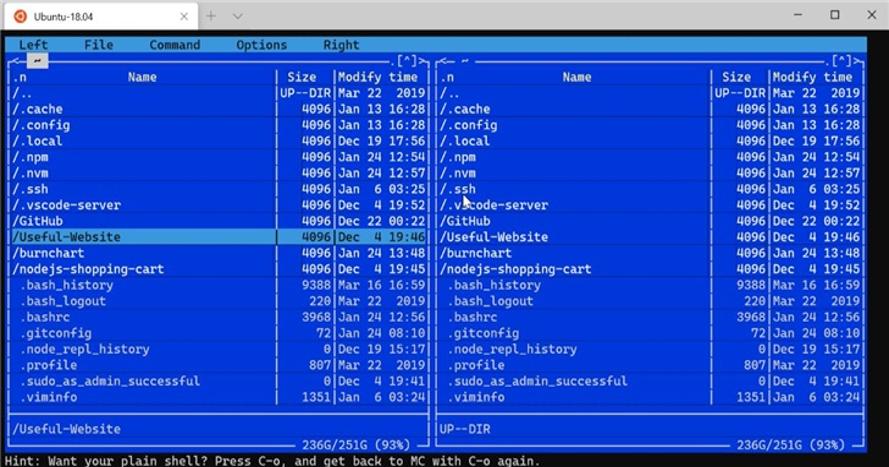Image resolution: width=889 pixels, height=467 pixels.
Task: Click left panel history [^] button
Action: point(407,61)
